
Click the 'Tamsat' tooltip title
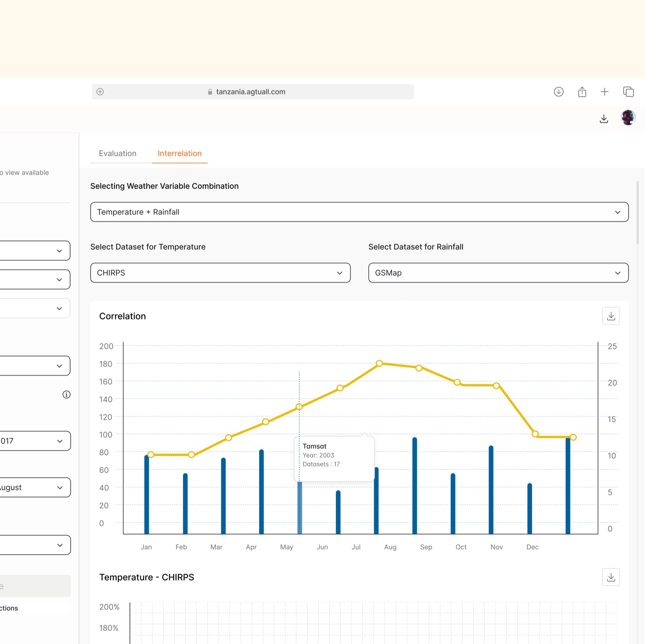pyautogui.click(x=315, y=446)
